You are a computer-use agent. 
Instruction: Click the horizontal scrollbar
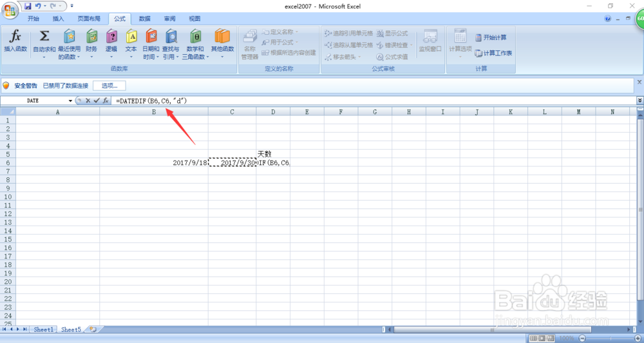493,329
